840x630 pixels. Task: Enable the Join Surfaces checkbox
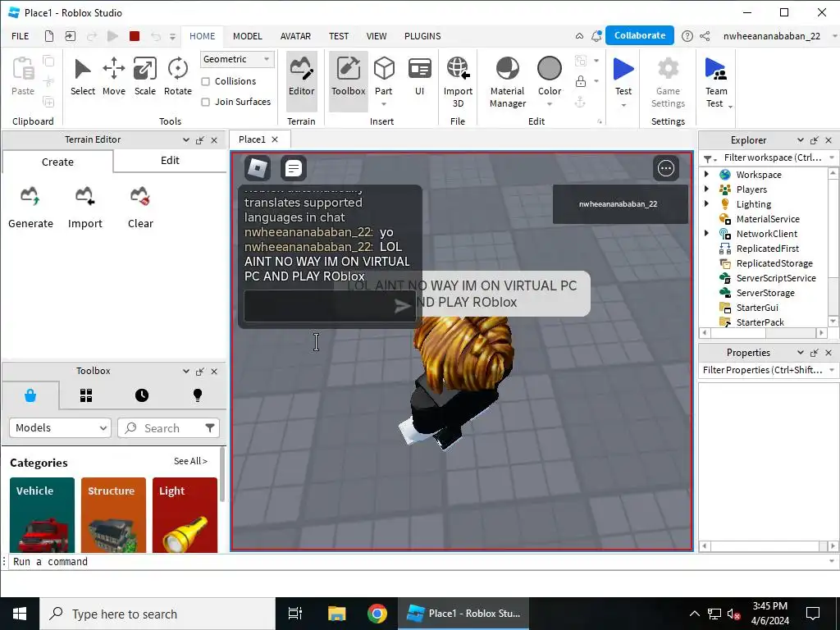pos(205,102)
